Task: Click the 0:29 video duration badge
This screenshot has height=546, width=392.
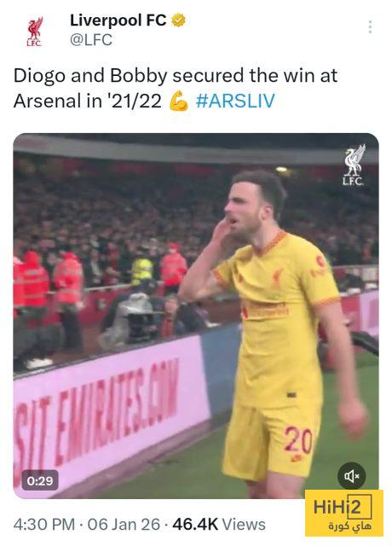Action: coord(40,480)
